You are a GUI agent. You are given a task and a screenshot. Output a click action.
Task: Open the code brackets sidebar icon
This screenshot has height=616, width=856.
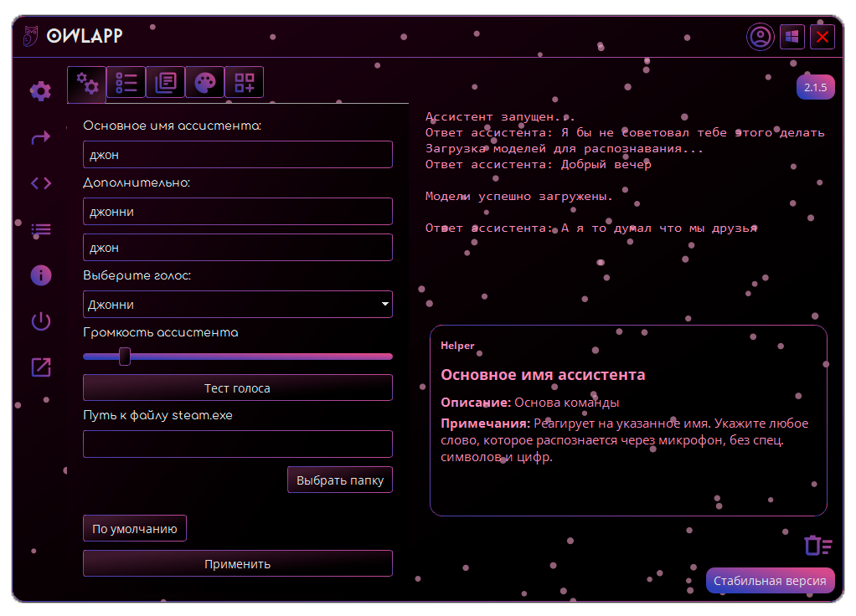[40, 183]
